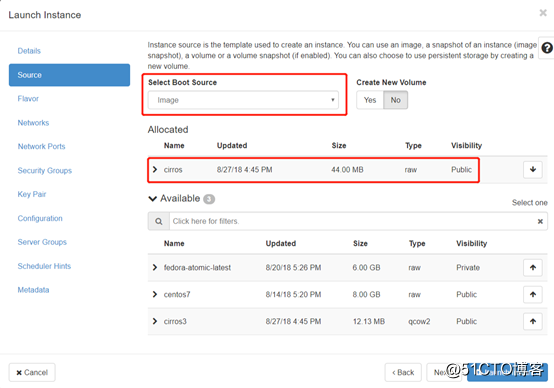Click the Available table Updated column header

coord(281,243)
